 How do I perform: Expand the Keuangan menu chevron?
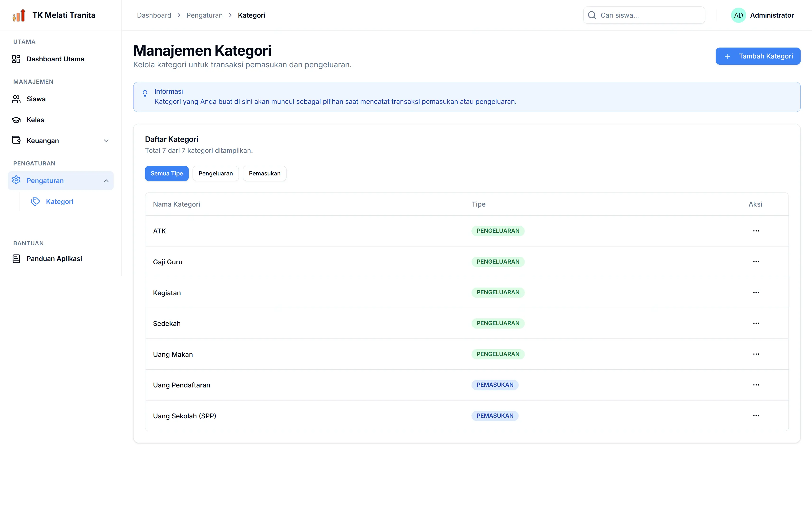point(106,140)
